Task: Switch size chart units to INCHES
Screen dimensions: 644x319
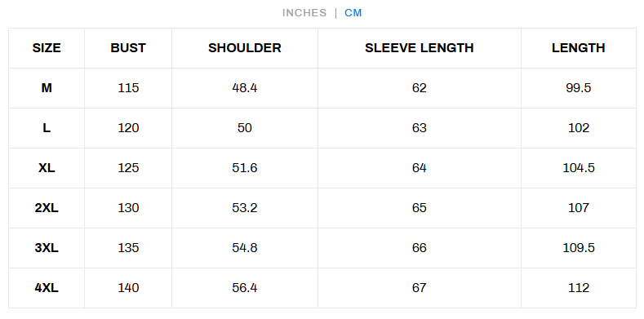Action: 304,13
